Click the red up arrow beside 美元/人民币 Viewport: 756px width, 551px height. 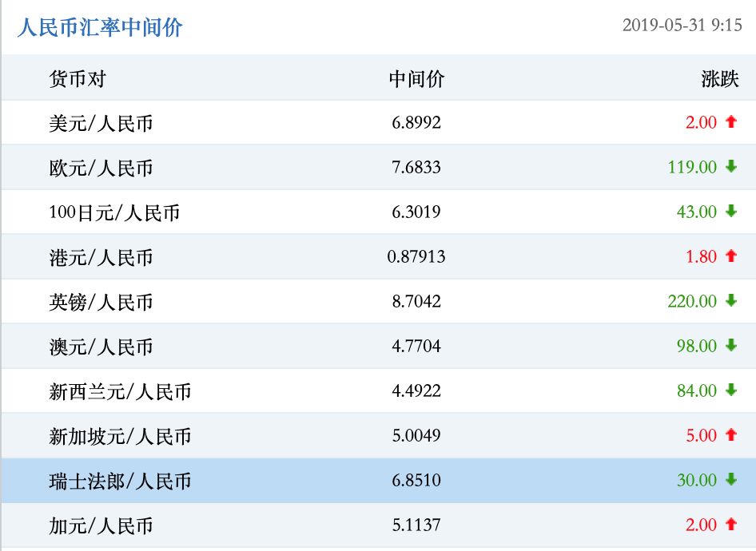tap(730, 123)
